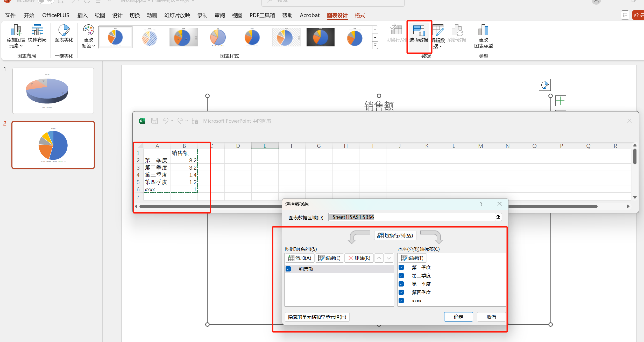Close the Select Data Source dialog
Image resolution: width=644 pixels, height=342 pixels.
499,204
